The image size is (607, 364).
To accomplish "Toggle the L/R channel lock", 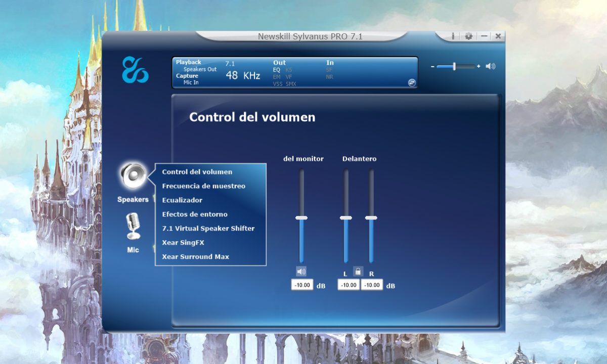I will [358, 271].
